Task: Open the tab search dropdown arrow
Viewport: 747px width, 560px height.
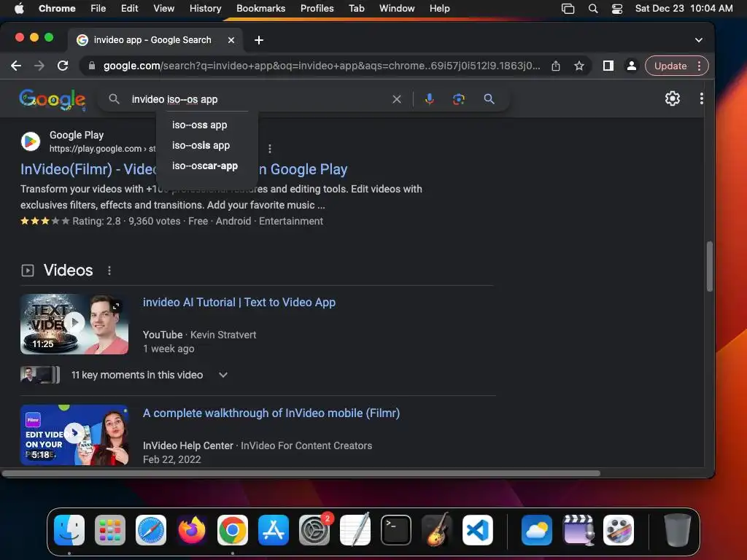Action: pyautogui.click(x=698, y=40)
